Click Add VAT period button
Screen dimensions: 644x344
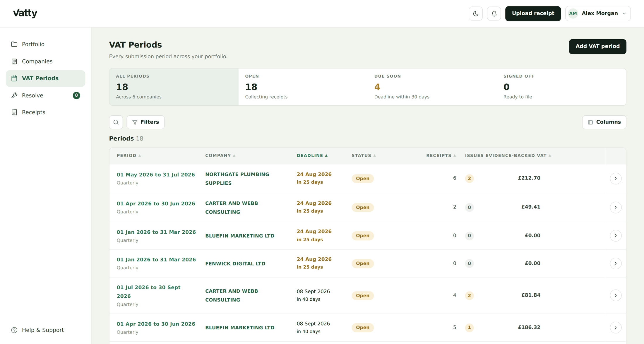pos(597,47)
